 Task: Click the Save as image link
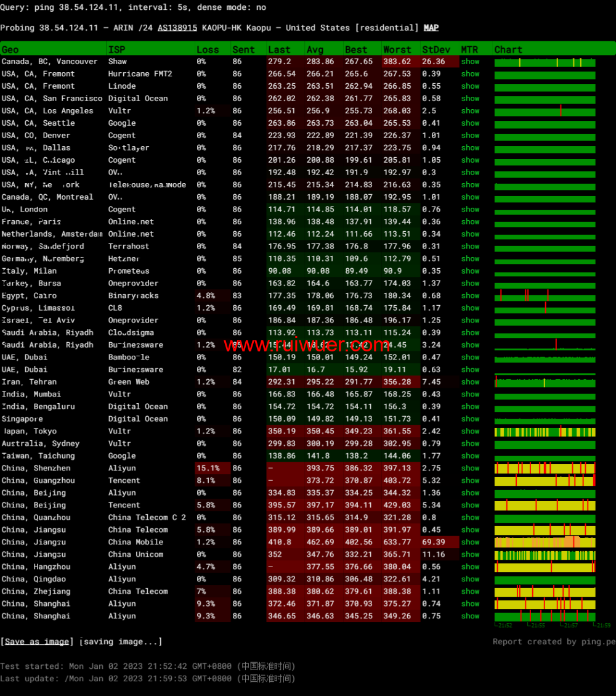point(37,642)
